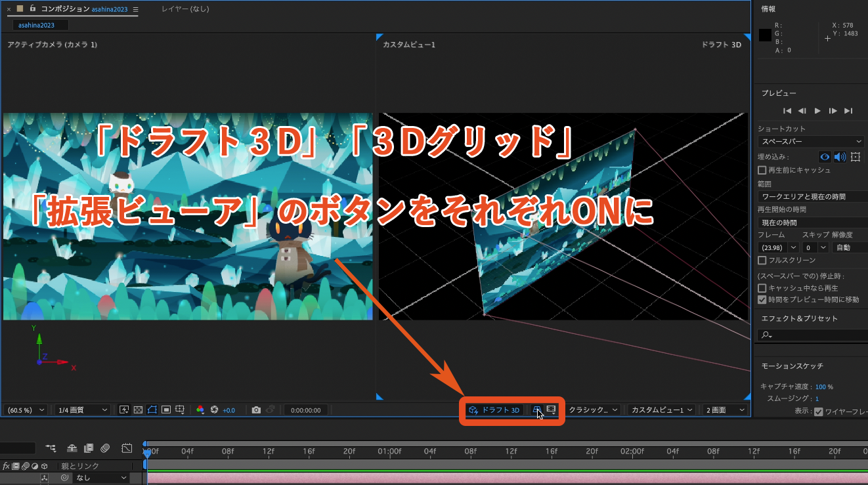This screenshot has width=868, height=485.
Task: Open parent なし dropdown in timeline
Action: (100, 478)
